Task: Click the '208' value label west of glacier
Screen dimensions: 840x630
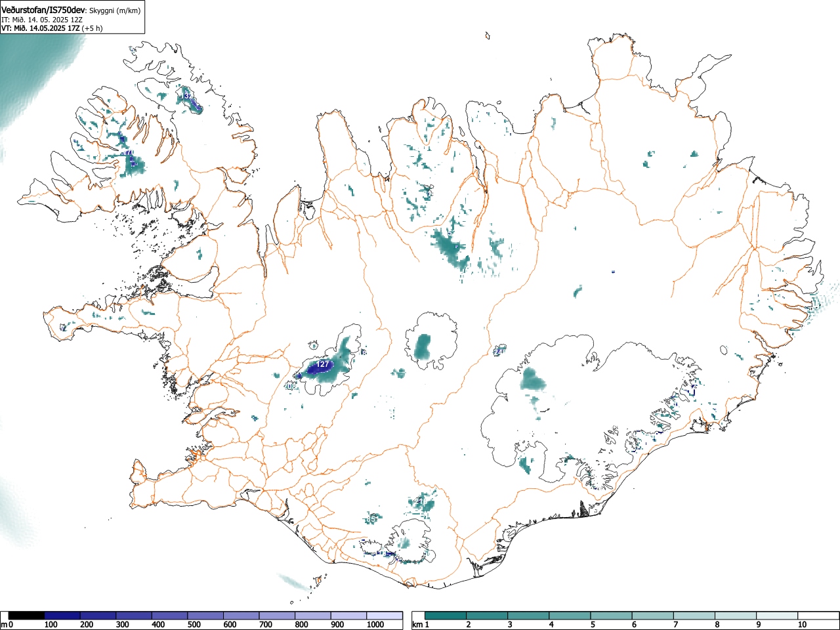Action: [x=289, y=387]
